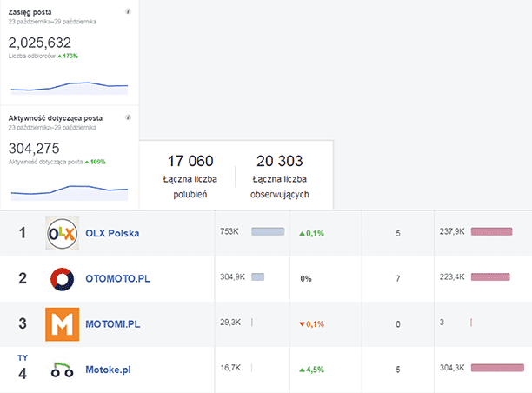The width and height of the screenshot is (532, 393).
Task: Click the engagement line chart
Action: point(70,193)
